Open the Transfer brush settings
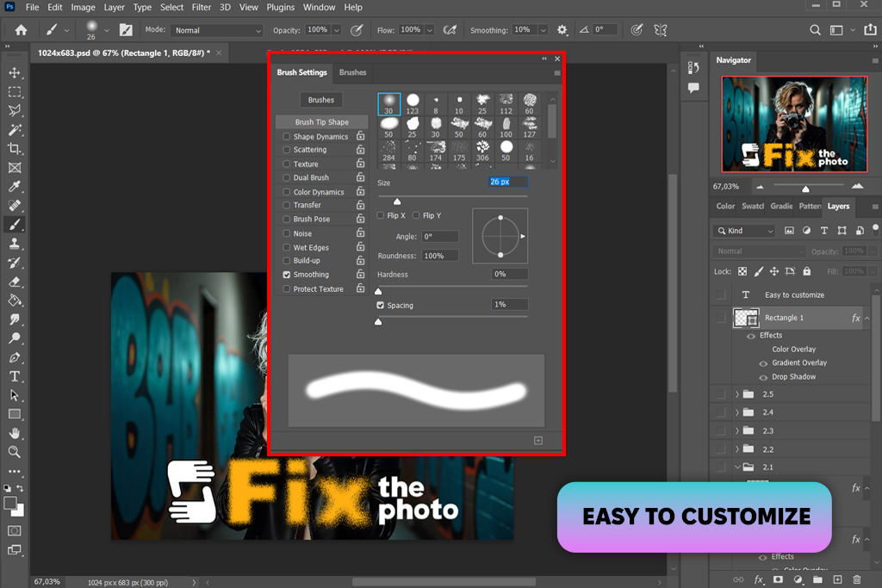 pyautogui.click(x=307, y=205)
